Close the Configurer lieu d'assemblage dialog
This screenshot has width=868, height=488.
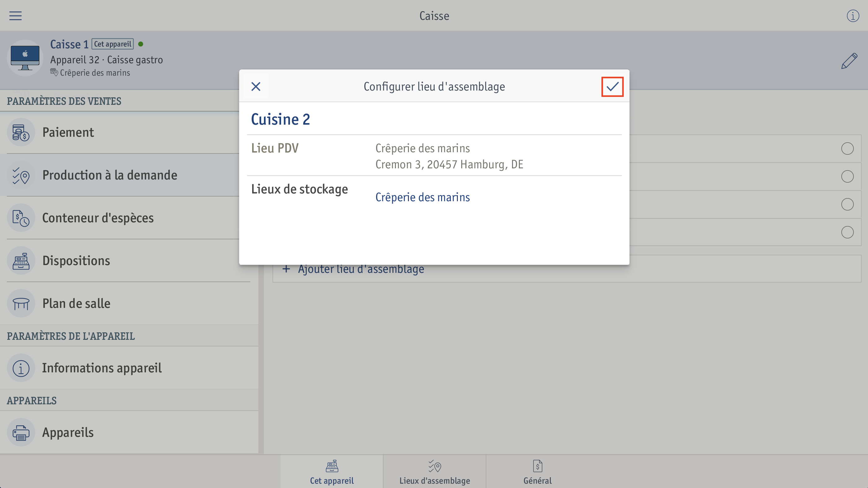tap(256, 87)
